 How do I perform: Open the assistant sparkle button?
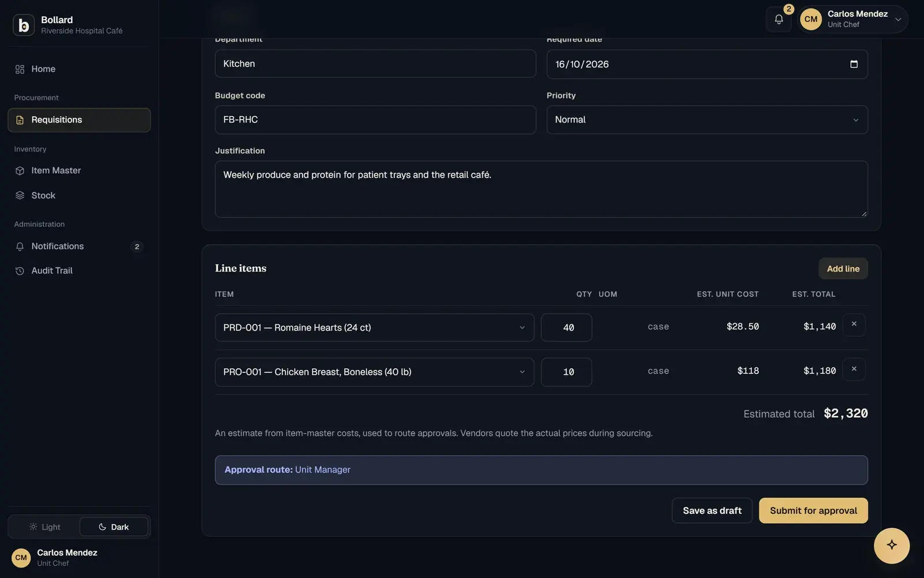(892, 545)
